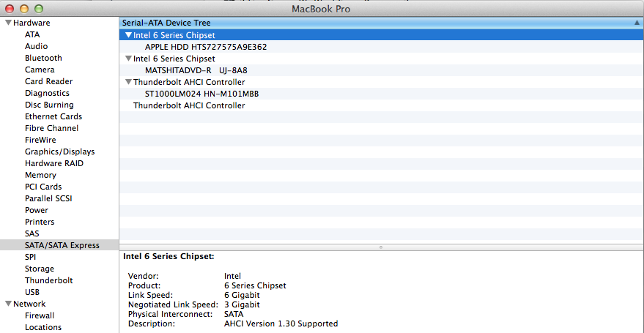This screenshot has height=333, width=644.
Task: Show Power information
Action: coord(36,210)
